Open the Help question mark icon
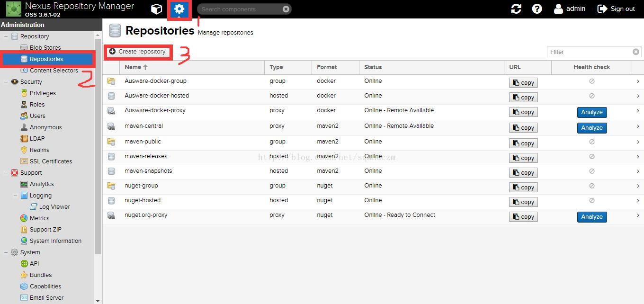This screenshot has height=304, width=644. [537, 9]
